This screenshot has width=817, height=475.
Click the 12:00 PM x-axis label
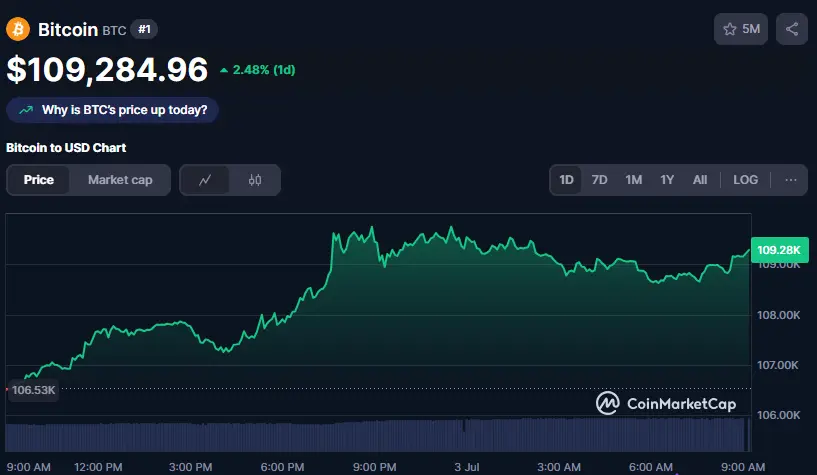[x=98, y=467]
